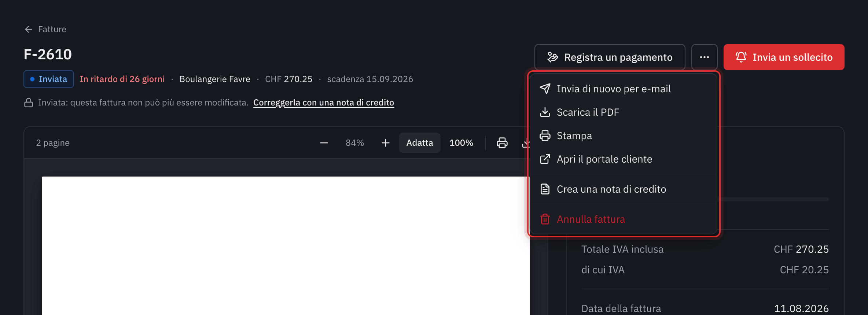Select Crea una nota di credito
The image size is (868, 315).
coord(623,189)
